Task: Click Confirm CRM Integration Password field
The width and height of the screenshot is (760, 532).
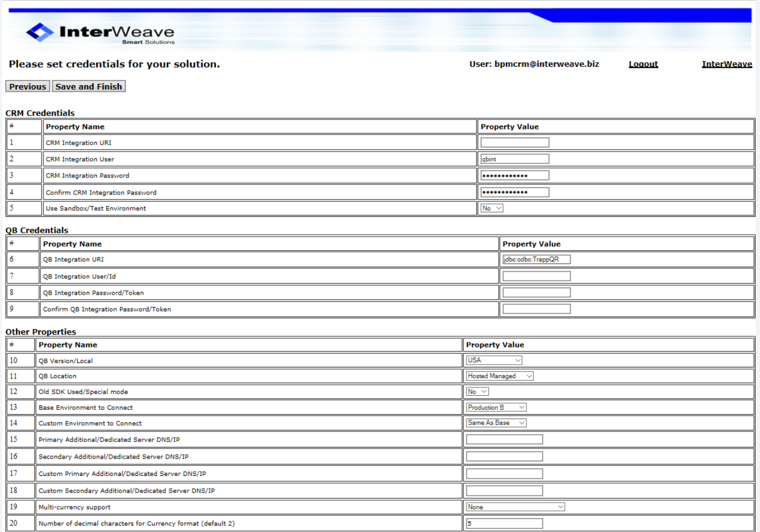Action: tap(515, 192)
